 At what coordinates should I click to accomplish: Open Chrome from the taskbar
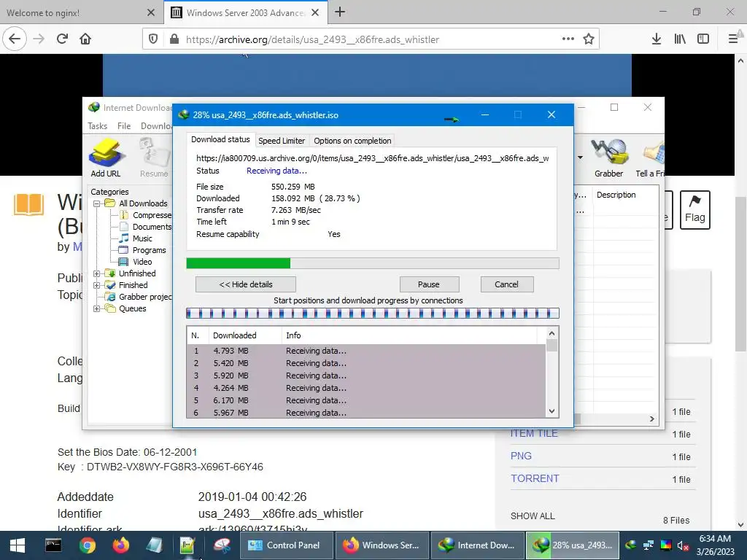pos(88,545)
